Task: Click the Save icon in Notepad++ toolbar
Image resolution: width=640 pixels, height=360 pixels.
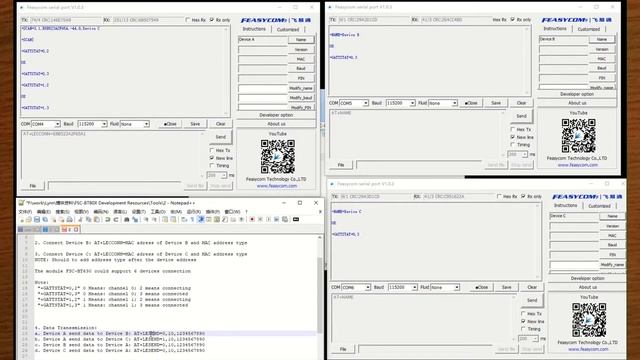Action: [37, 220]
